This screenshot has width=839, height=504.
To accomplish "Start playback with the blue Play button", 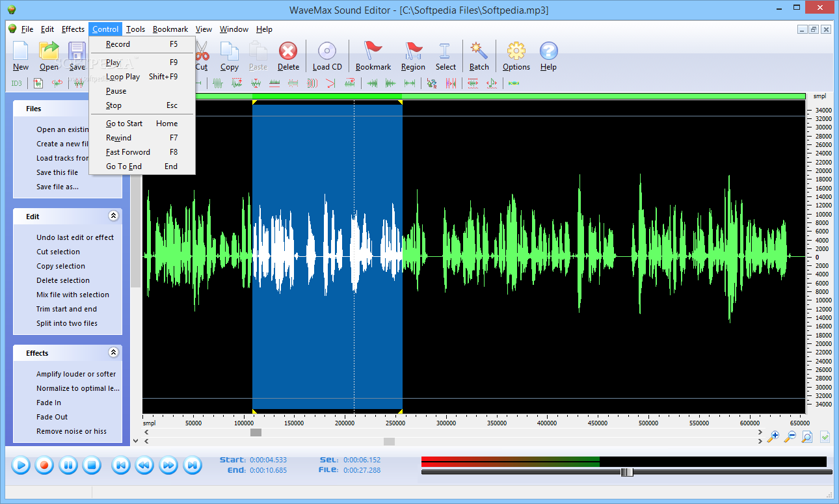I will [x=21, y=465].
